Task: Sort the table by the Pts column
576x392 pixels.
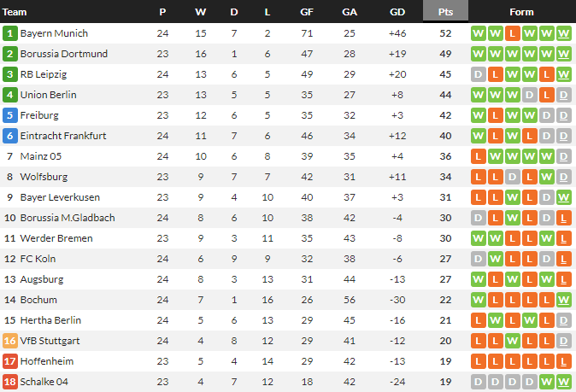Action: tap(445, 12)
